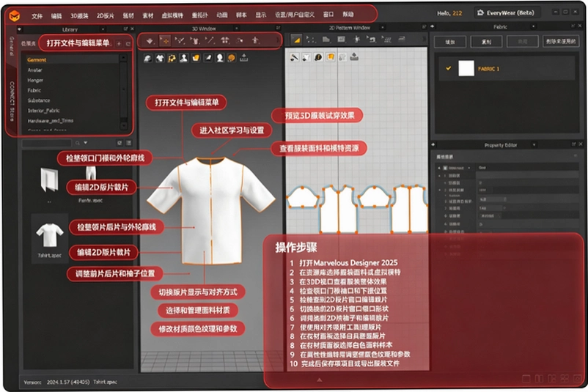Click the Library search input field
The height and width of the screenshot is (392, 588).
(x=46, y=143)
